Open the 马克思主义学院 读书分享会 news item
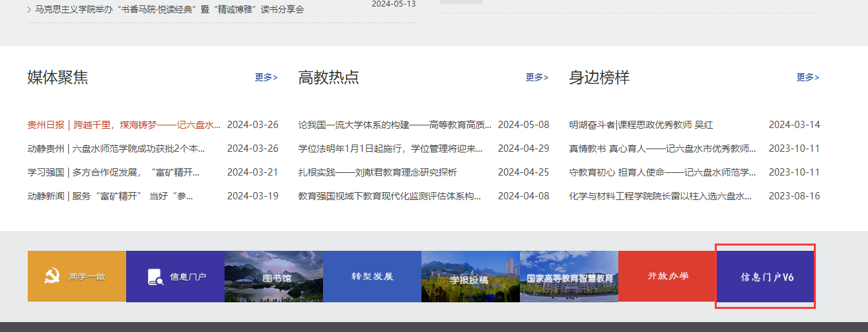 (170, 10)
